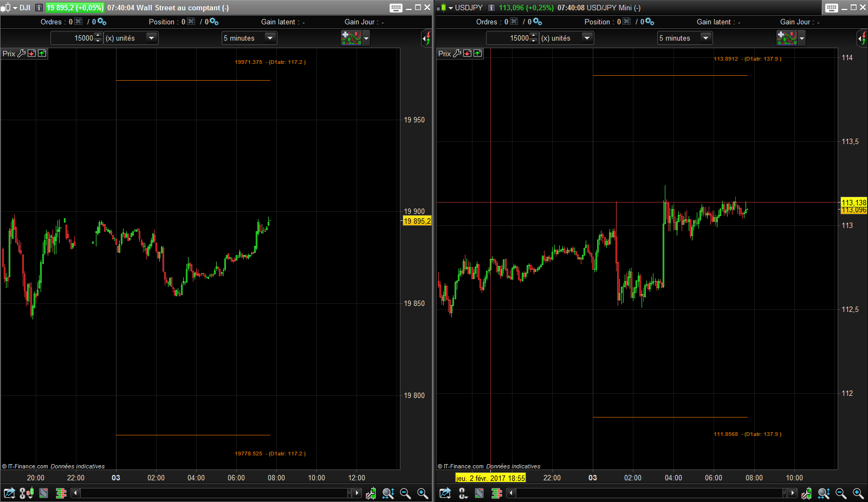Click the red sell arrow icon on DJI chart

[32, 53]
